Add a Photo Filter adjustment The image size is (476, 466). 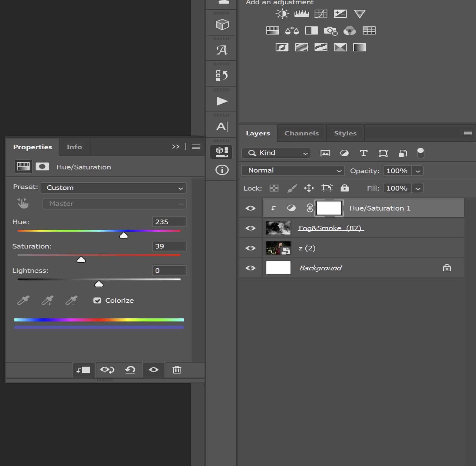[331, 31]
